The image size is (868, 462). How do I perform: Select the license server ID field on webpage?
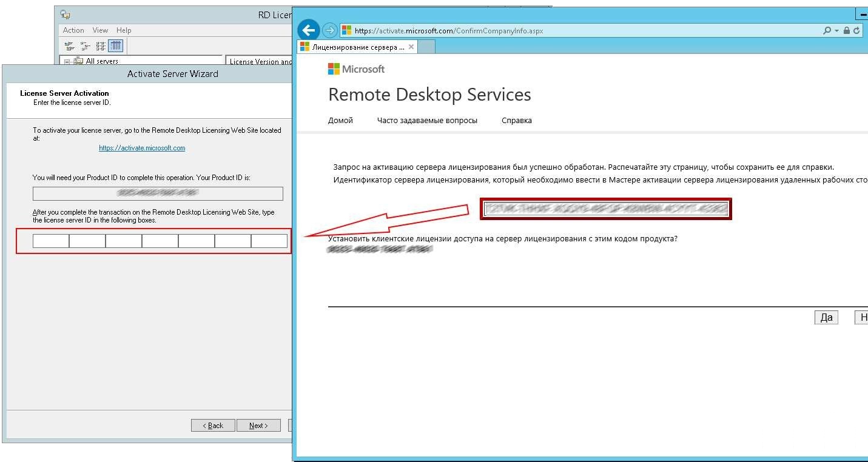(606, 209)
